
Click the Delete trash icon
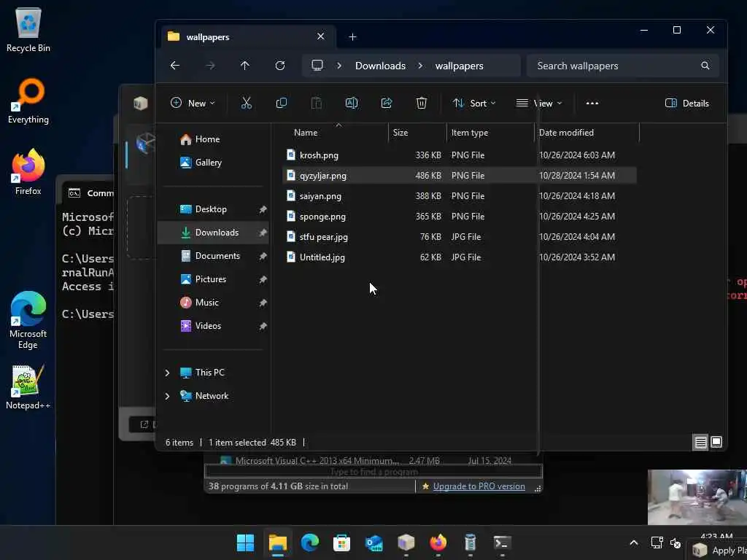[x=422, y=103]
